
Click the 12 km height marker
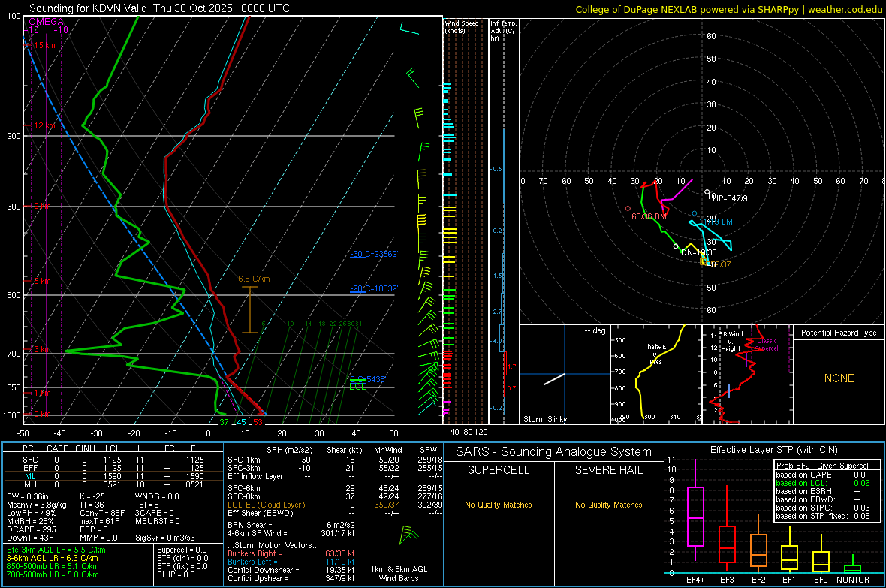pos(44,125)
